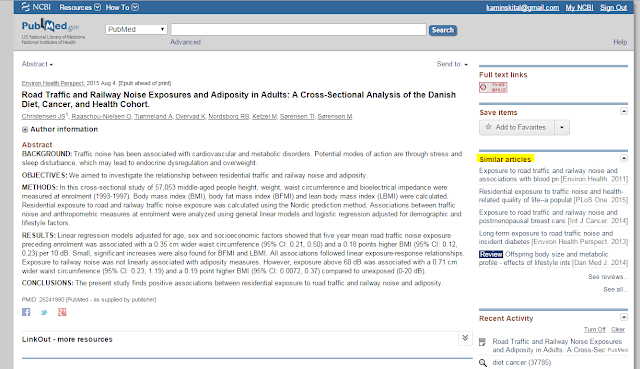Open the How To menu
This screenshot has height=369, width=640.
tap(122, 7)
